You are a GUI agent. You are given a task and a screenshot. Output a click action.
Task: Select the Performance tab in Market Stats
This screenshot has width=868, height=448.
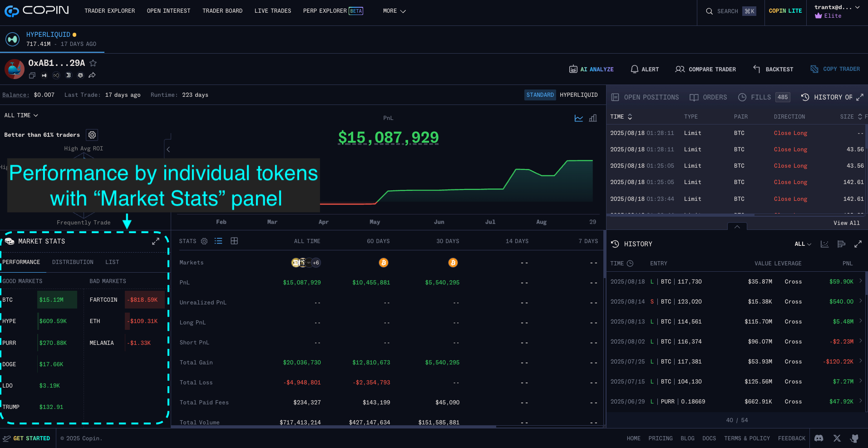(x=21, y=262)
